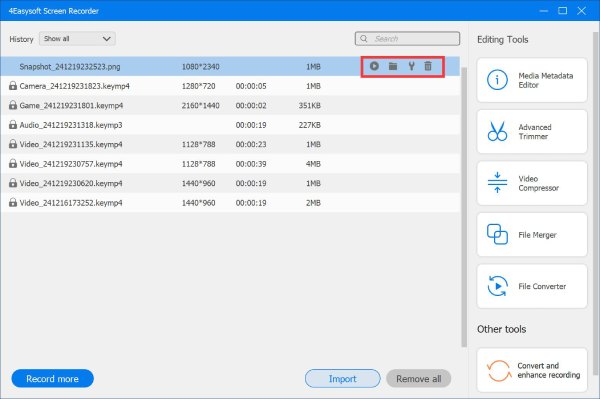Click the 2160*1440 resolution cell
This screenshot has height=399, width=600.
201,106
